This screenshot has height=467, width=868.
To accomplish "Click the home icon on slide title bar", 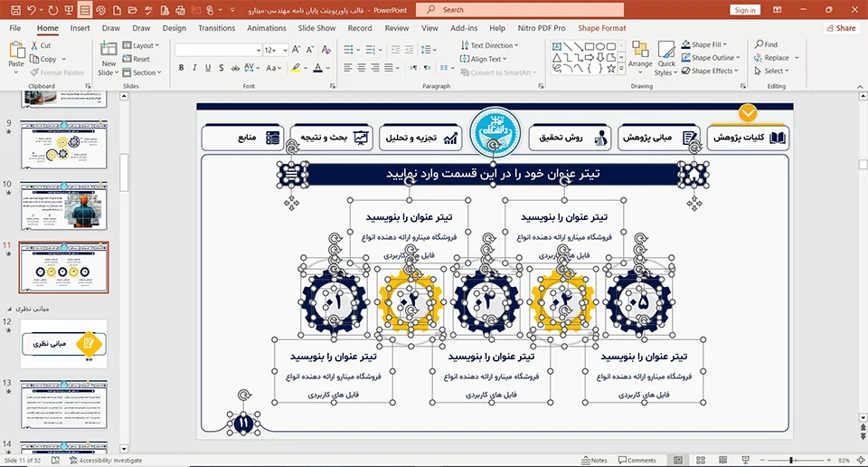I will 693,176.
